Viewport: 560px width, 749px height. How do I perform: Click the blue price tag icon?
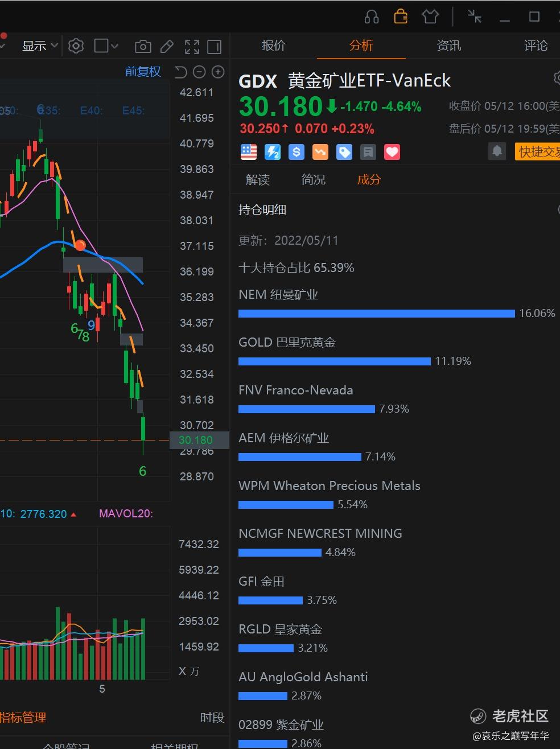(x=344, y=152)
